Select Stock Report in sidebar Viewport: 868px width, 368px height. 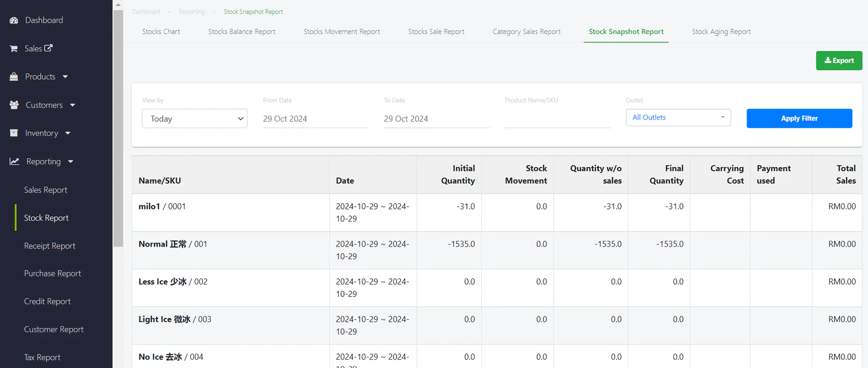[46, 218]
